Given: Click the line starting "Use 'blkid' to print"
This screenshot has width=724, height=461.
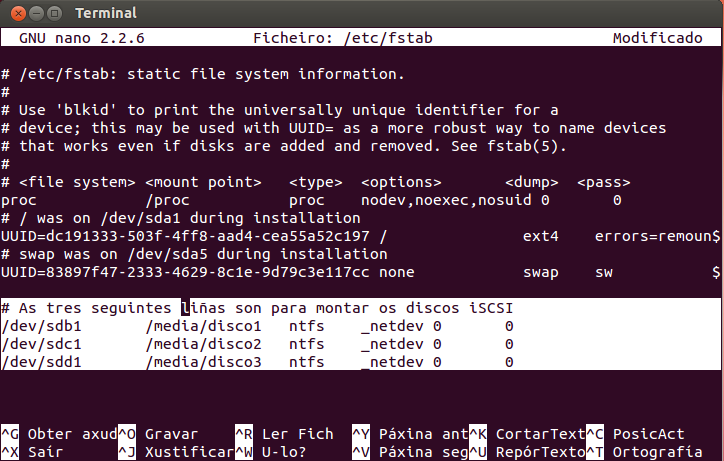Looking at the screenshot, I should (x=280, y=110).
